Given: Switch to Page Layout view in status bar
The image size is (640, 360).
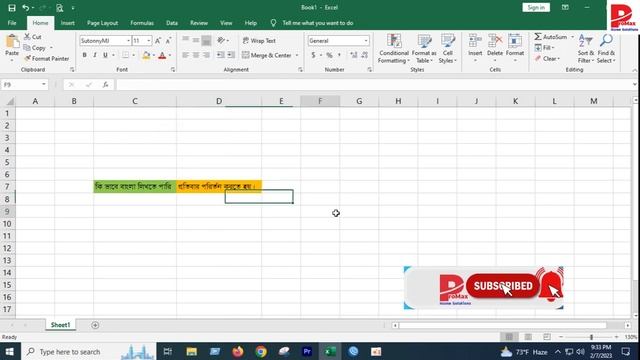Looking at the screenshot, I should coord(528,337).
